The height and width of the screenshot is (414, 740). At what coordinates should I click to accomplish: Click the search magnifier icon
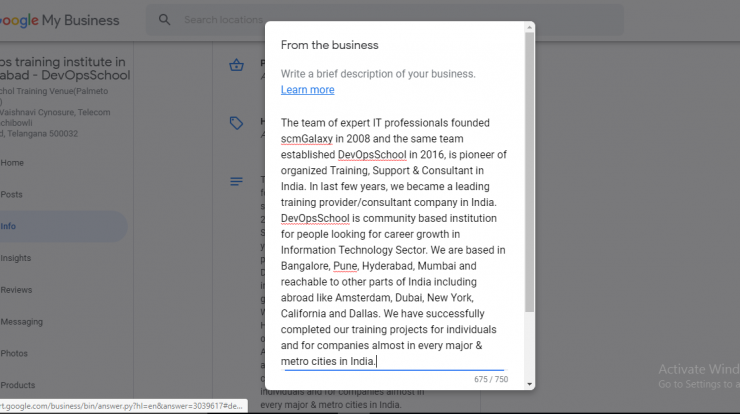(164, 20)
